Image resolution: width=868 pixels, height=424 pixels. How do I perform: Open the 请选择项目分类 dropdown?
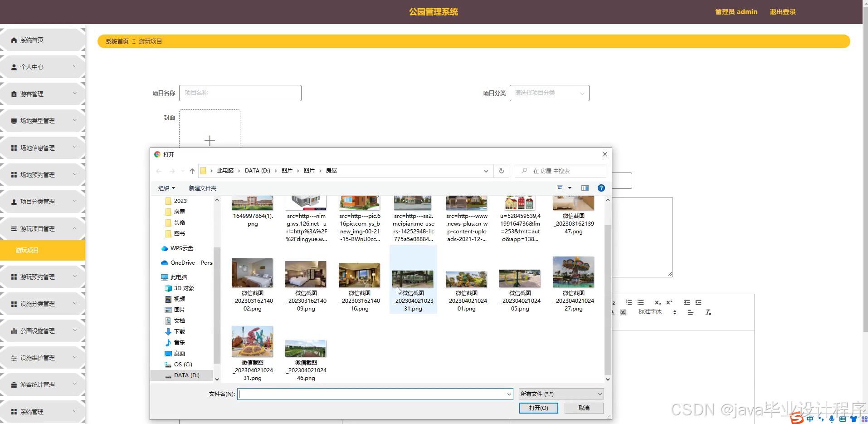[549, 93]
